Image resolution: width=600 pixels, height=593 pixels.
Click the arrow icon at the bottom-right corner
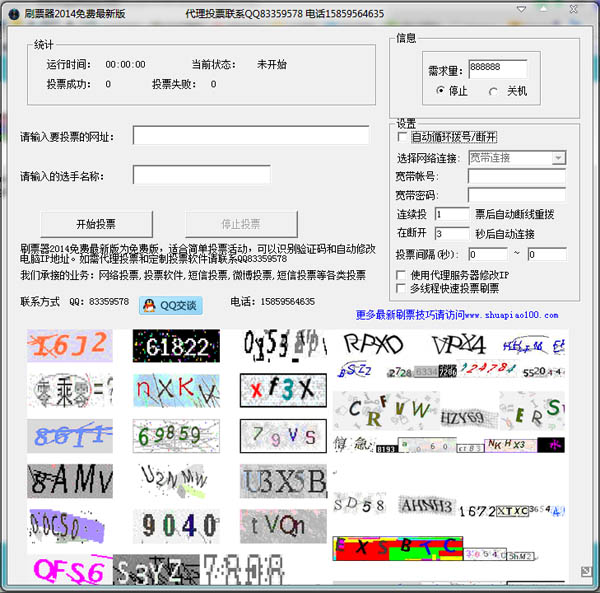(584, 573)
